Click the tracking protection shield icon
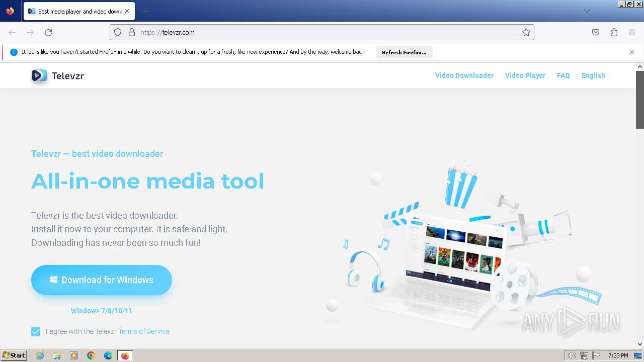The image size is (644, 362). point(118,32)
